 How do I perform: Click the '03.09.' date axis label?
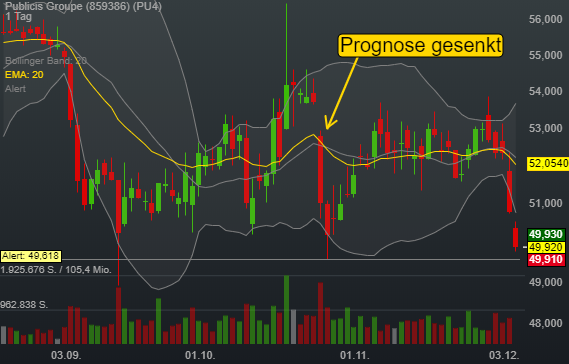point(66,355)
